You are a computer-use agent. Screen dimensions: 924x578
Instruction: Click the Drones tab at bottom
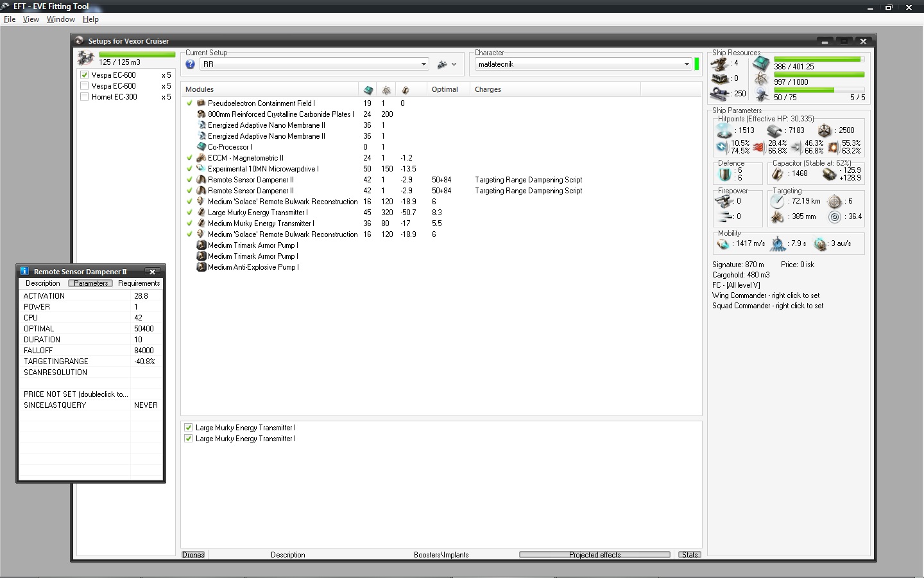tap(193, 555)
